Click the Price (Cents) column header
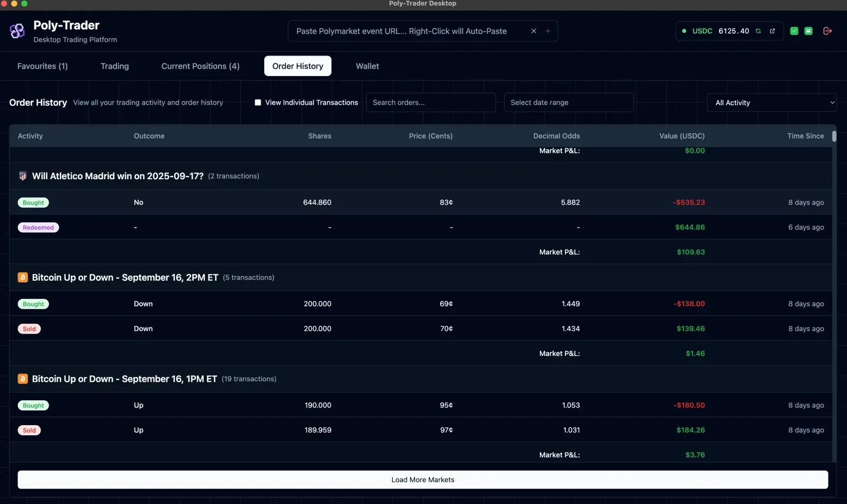 430,136
